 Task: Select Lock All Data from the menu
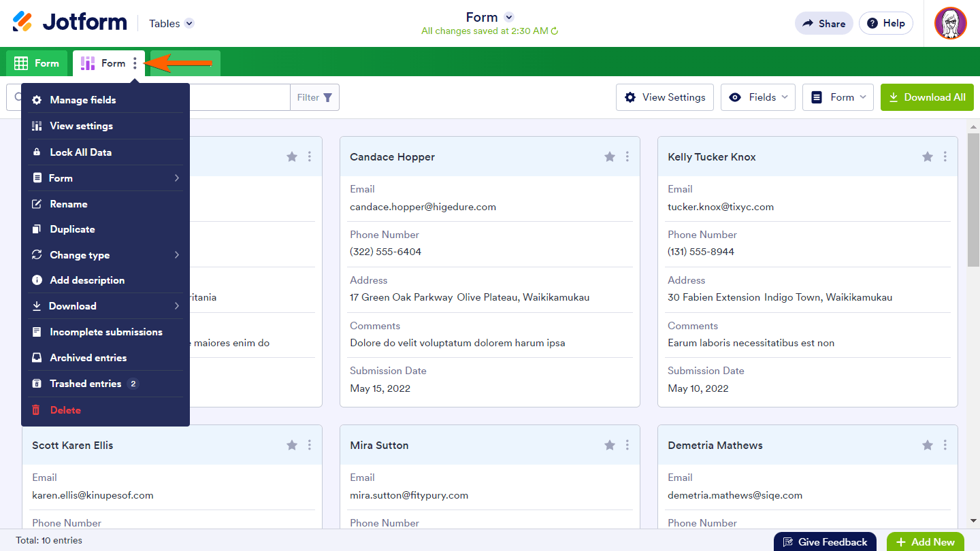105,152
